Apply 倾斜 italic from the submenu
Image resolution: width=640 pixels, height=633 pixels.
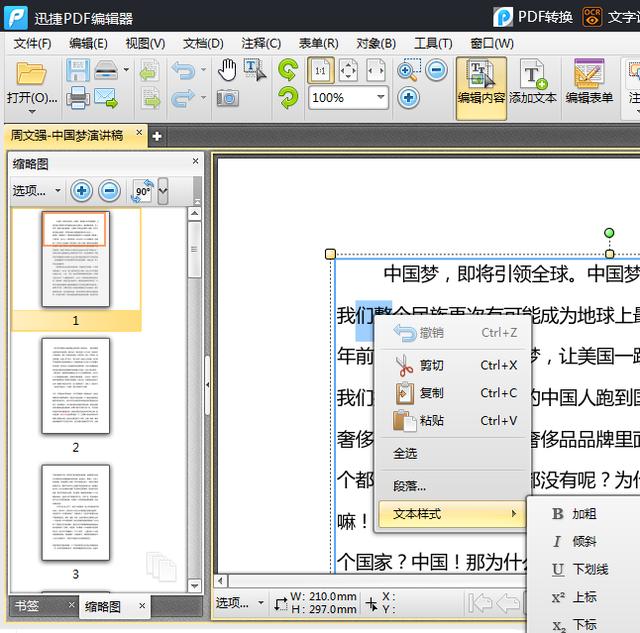tap(584, 542)
